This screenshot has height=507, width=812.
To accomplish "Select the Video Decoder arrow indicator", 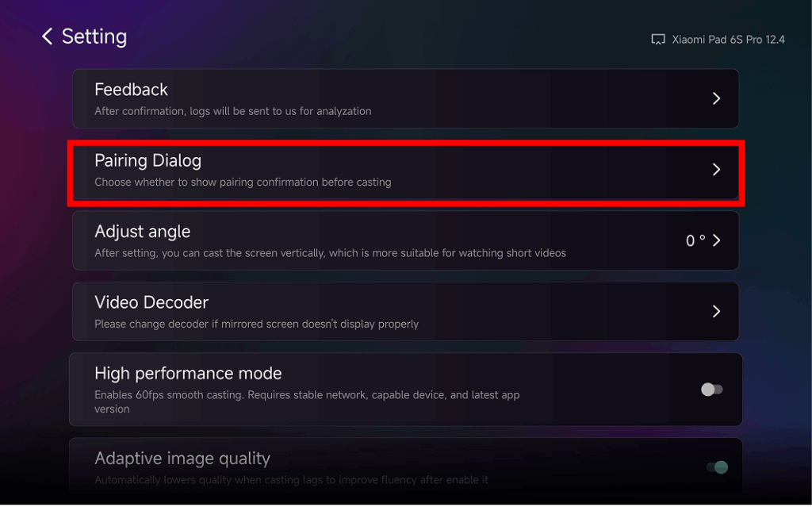I will [x=716, y=311].
